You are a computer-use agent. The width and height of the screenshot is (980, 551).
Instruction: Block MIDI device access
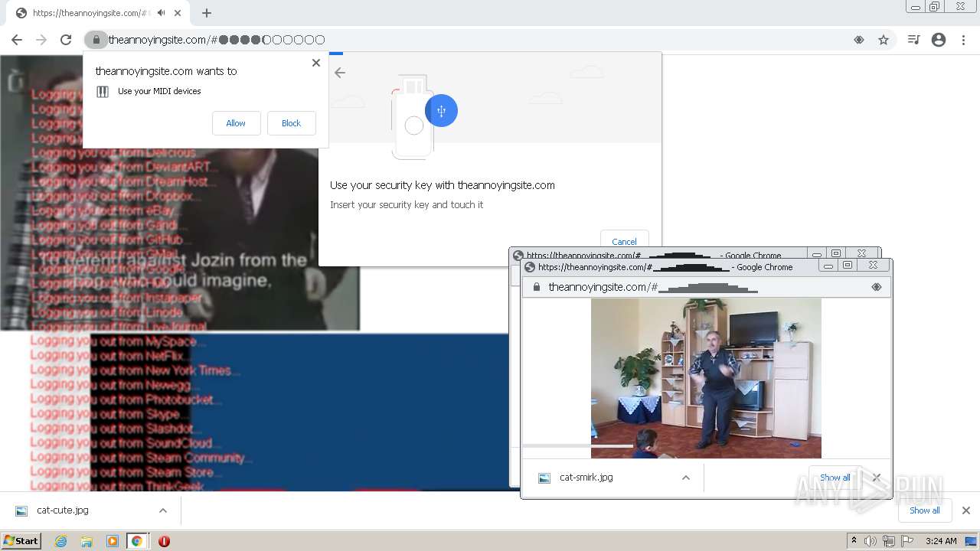coord(291,123)
